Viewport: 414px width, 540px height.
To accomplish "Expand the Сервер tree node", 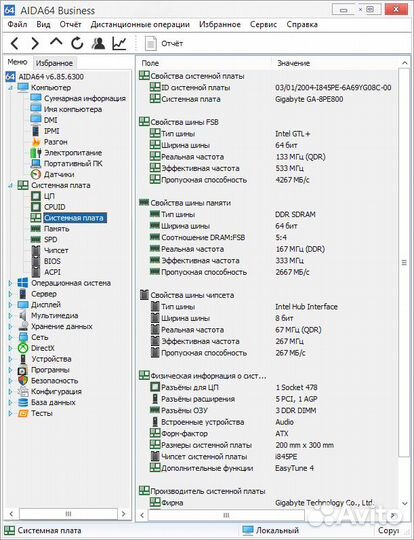I will [x=10, y=294].
